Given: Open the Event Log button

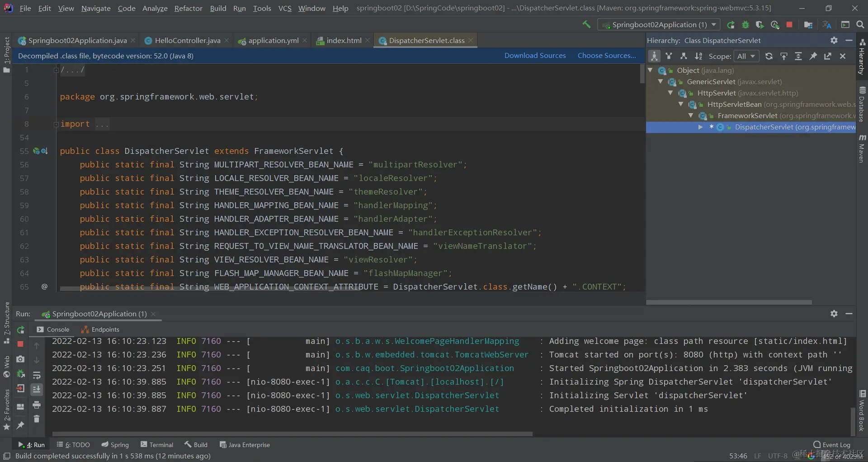Looking at the screenshot, I should (832, 445).
